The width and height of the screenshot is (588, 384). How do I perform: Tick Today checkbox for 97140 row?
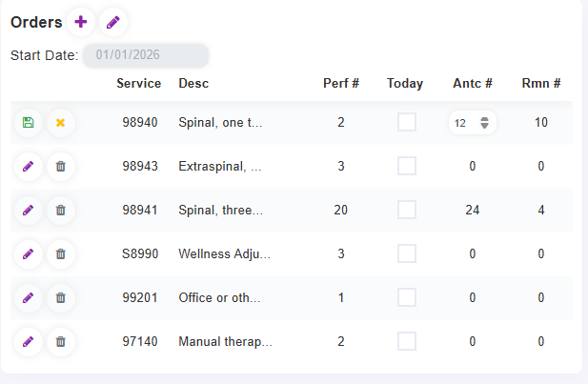[407, 340]
